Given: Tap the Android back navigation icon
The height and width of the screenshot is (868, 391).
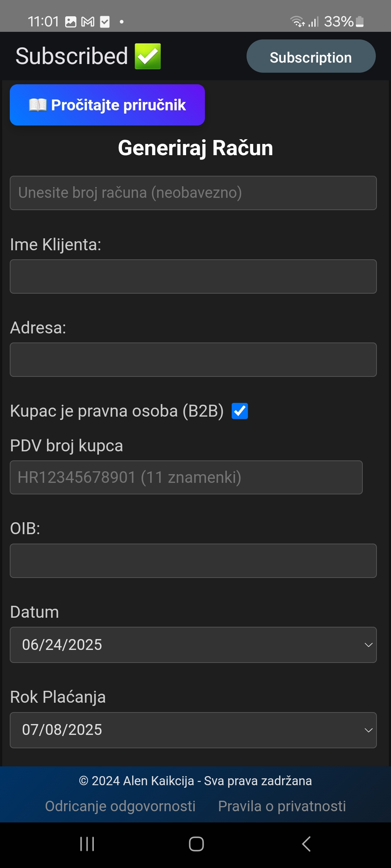Looking at the screenshot, I should point(306,844).
